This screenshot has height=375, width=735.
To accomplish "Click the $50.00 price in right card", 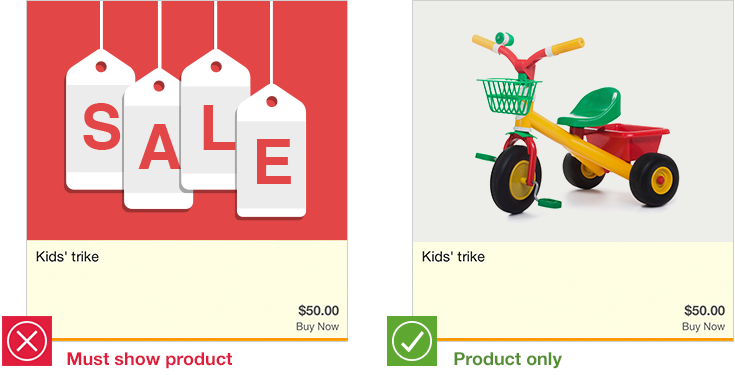I will tap(705, 311).
